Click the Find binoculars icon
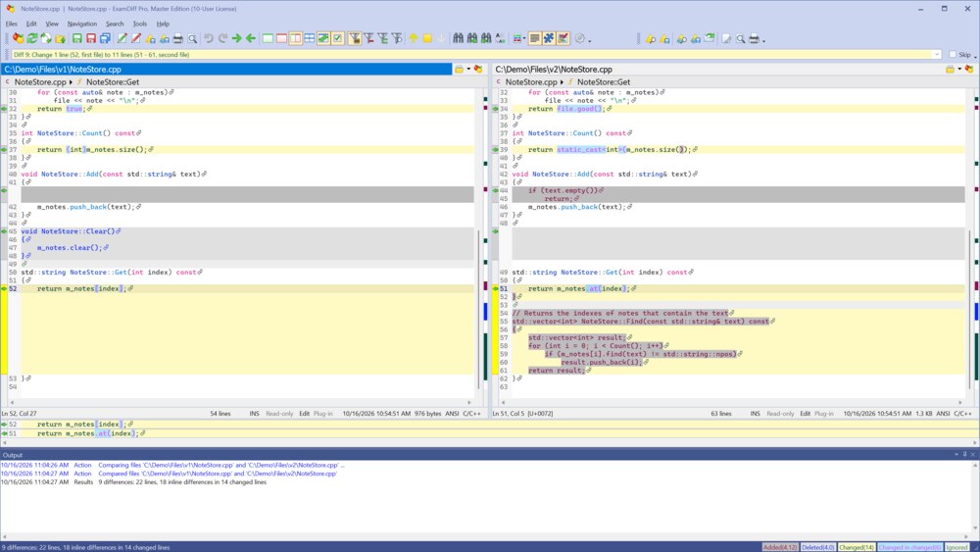This screenshot has height=552, width=980. [458, 39]
